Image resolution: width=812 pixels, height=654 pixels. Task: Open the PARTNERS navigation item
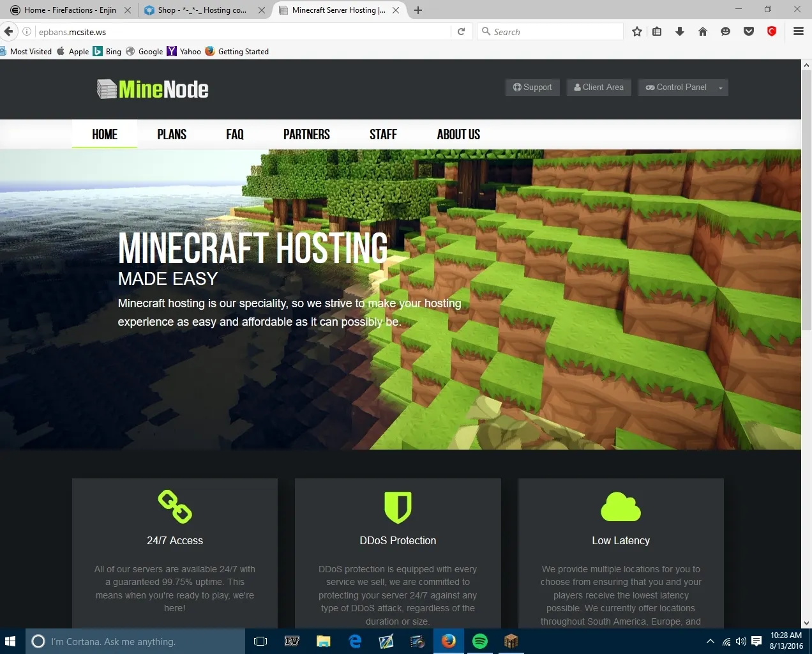306,134
